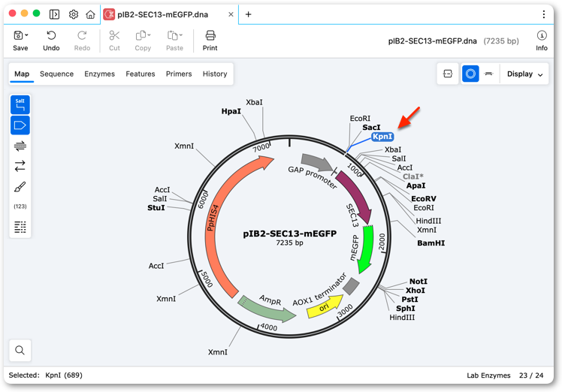Go to the home screen icon
The height and width of the screenshot is (392, 562).
point(90,14)
